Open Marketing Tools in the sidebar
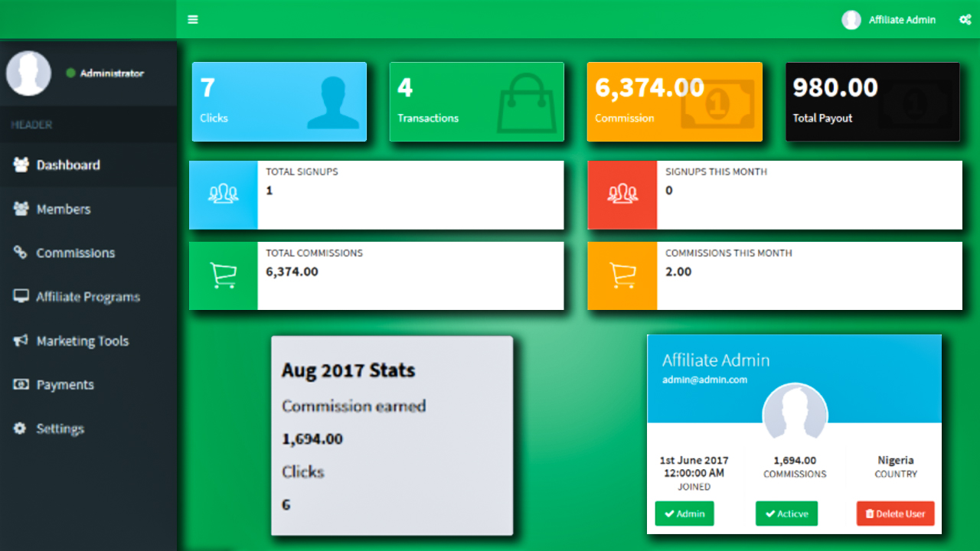980x551 pixels. point(82,341)
